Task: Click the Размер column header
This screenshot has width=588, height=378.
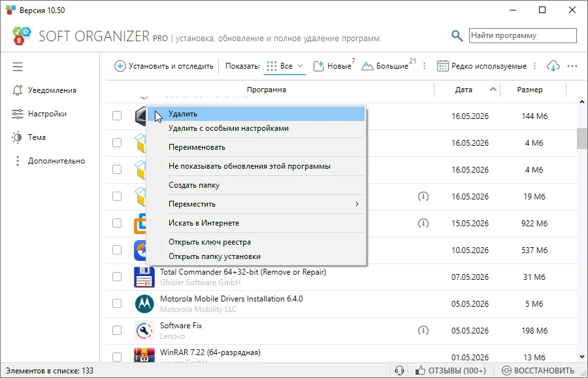Action: point(529,90)
